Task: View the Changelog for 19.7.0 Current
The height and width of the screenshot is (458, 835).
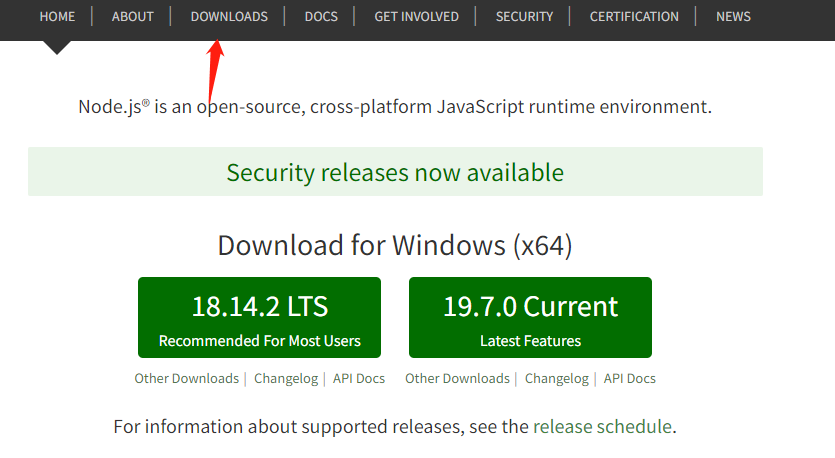Action: [556, 378]
